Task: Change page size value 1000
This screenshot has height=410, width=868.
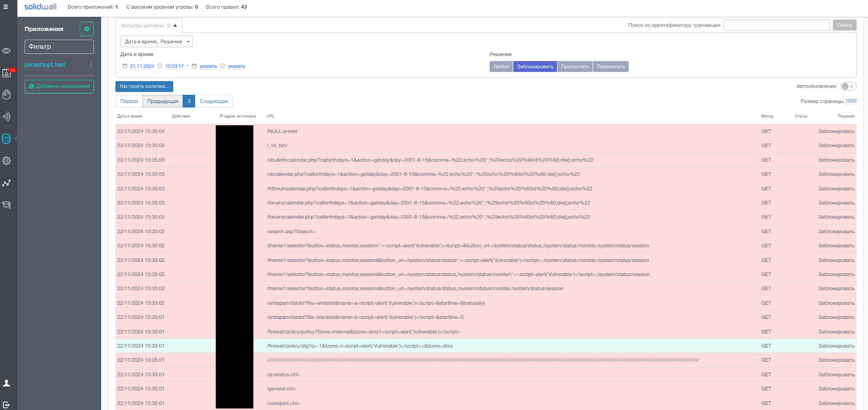Action: (x=851, y=101)
